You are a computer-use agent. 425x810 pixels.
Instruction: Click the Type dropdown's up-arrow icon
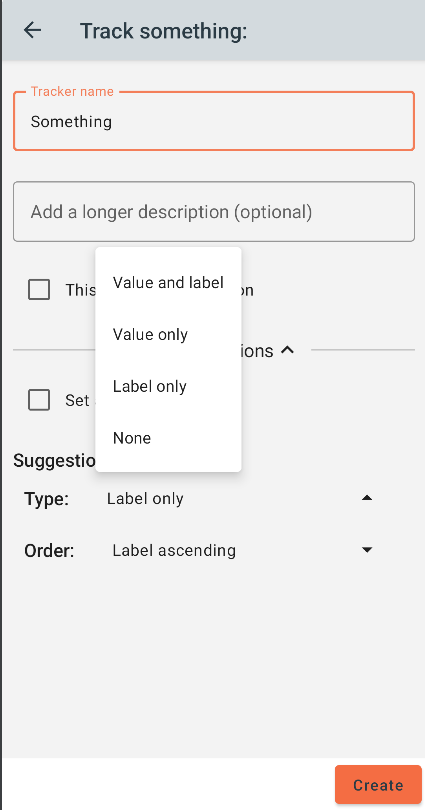tap(367, 498)
